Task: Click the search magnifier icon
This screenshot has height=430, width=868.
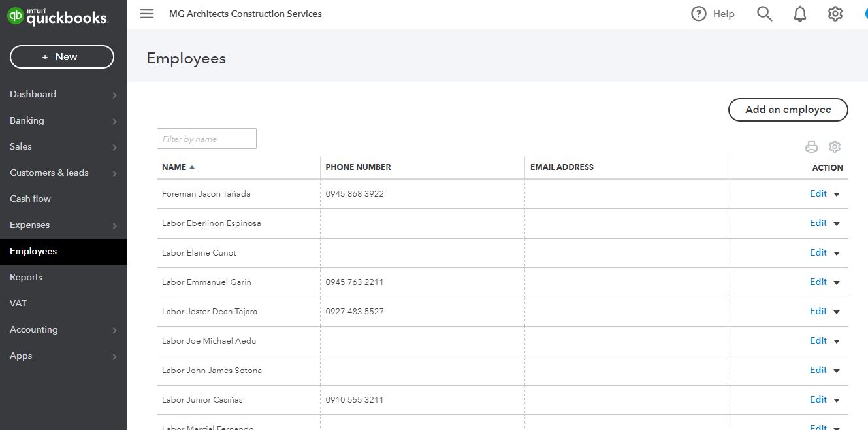Action: click(x=764, y=14)
